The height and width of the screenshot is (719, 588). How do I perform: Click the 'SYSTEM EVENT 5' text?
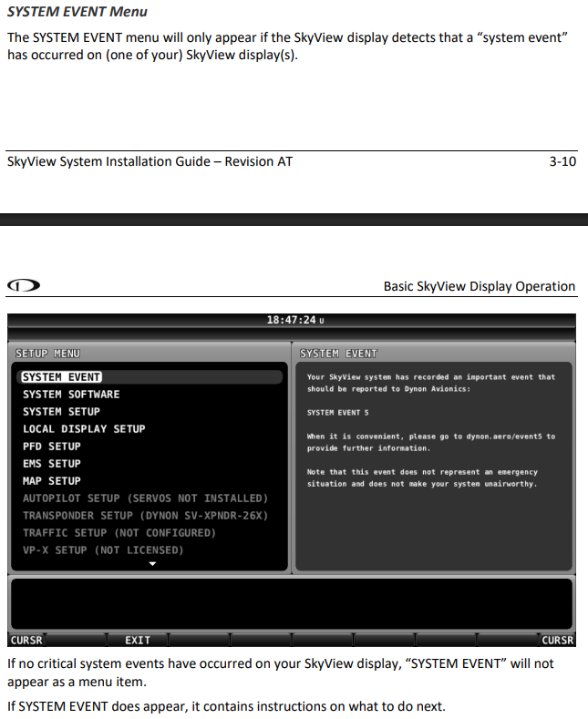337,413
